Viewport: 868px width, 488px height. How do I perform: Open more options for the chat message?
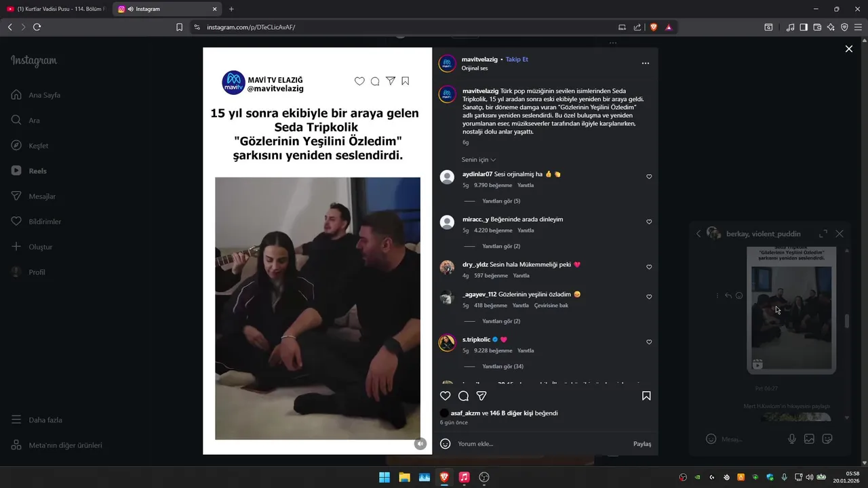pyautogui.click(x=717, y=296)
